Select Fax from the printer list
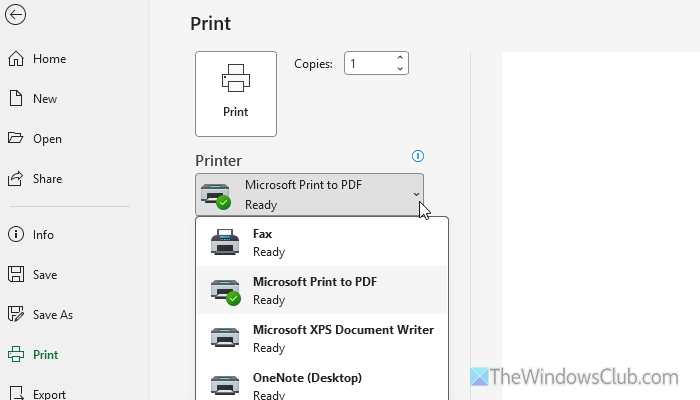700x400 pixels. tap(322, 242)
